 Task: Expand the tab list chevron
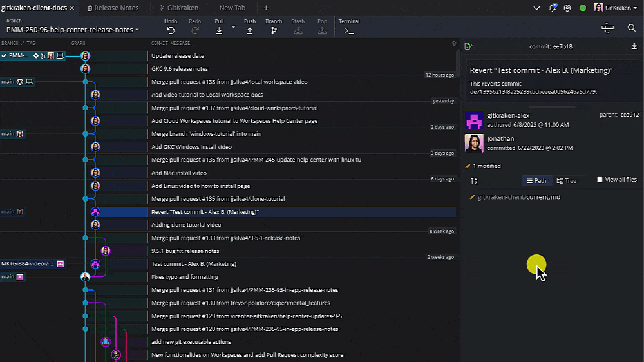pos(536,8)
